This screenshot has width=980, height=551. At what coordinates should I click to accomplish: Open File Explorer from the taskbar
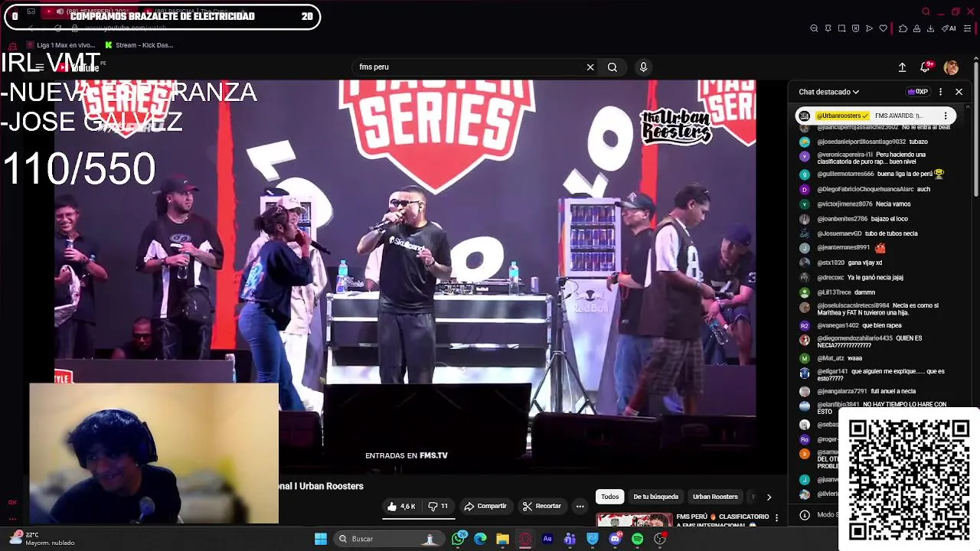click(x=502, y=539)
